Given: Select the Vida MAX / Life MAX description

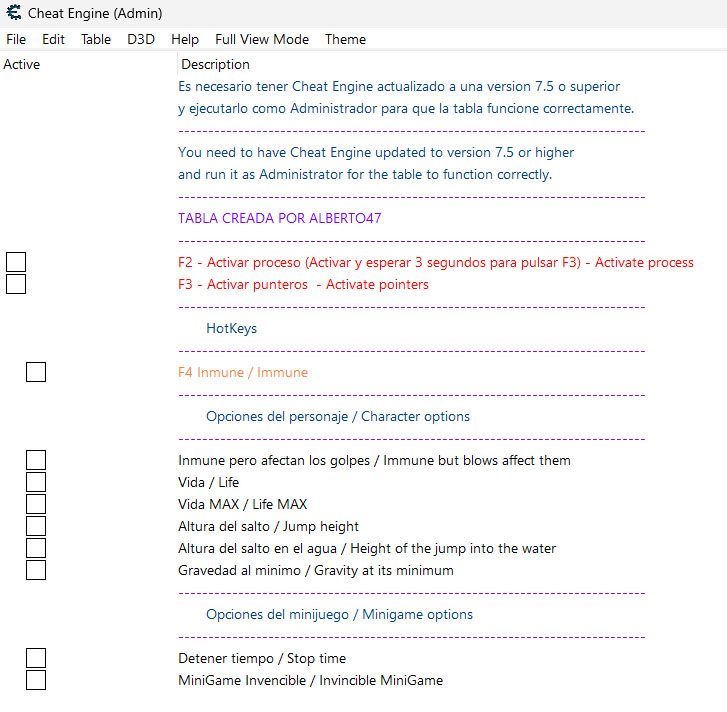Looking at the screenshot, I should pyautogui.click(x=242, y=504).
